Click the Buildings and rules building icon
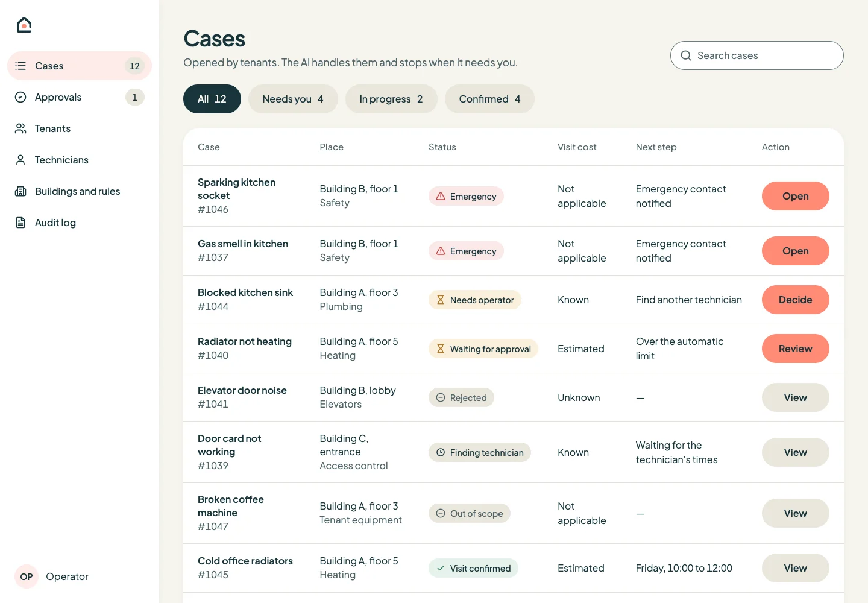 pyautogui.click(x=20, y=191)
